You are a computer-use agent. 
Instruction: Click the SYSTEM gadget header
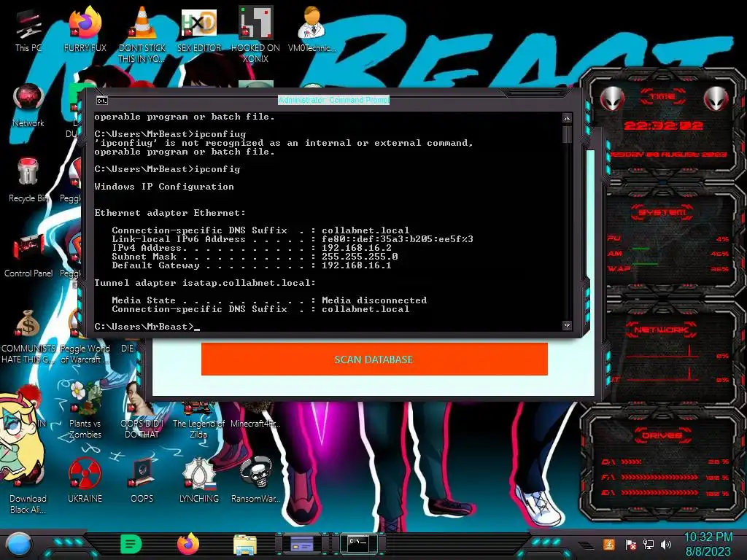point(662,212)
